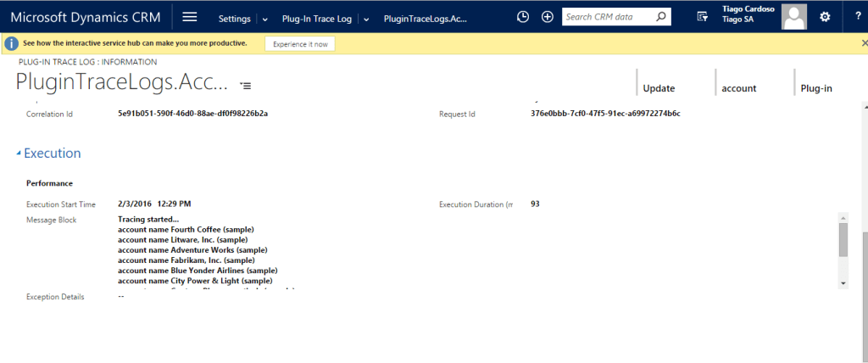Viewport: 868px width, 363px height.
Task: Click the Tiago Cardoso user name
Action: pos(749,8)
